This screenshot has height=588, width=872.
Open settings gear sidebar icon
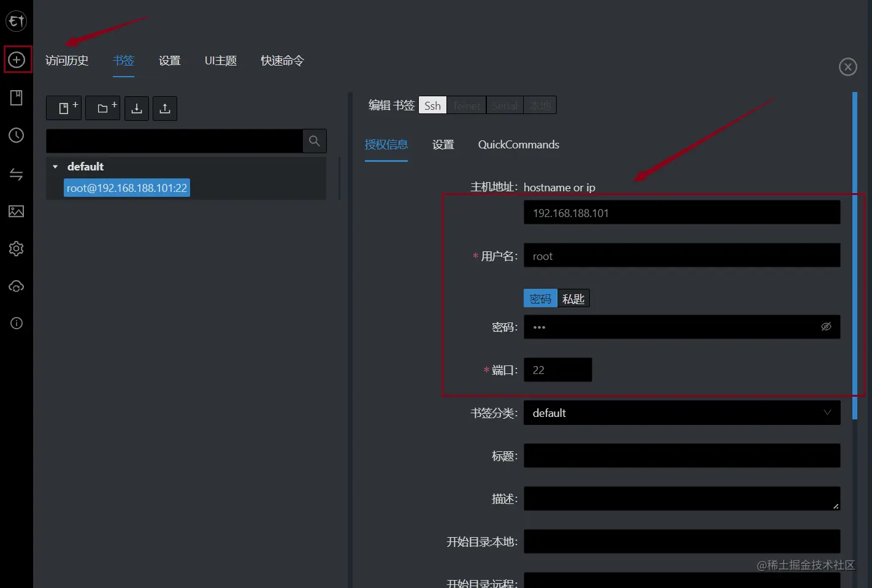[17, 248]
